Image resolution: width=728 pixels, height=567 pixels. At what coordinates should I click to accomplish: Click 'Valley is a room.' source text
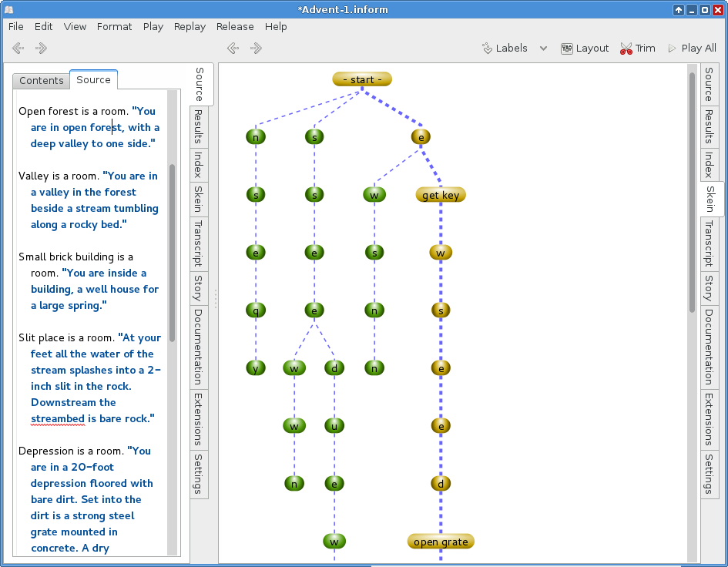[59, 176]
